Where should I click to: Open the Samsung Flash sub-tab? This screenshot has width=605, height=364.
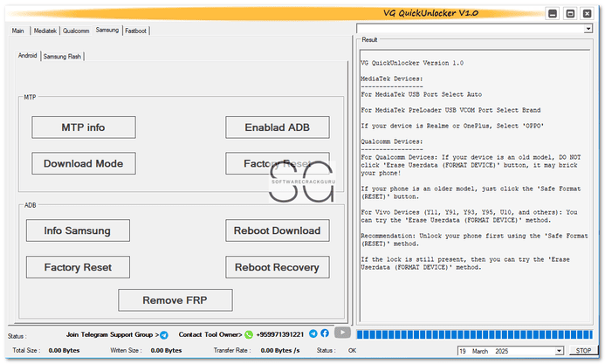pos(62,57)
